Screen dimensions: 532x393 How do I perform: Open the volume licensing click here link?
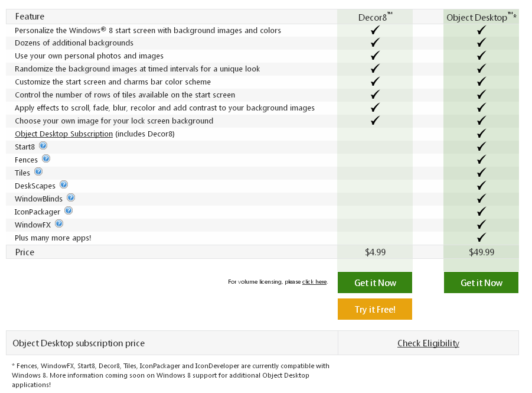click(x=315, y=281)
